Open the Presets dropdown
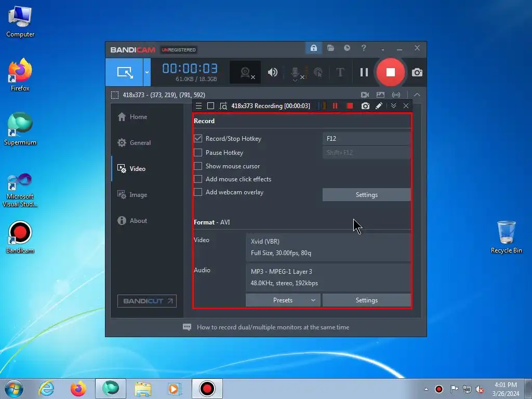 coord(283,300)
